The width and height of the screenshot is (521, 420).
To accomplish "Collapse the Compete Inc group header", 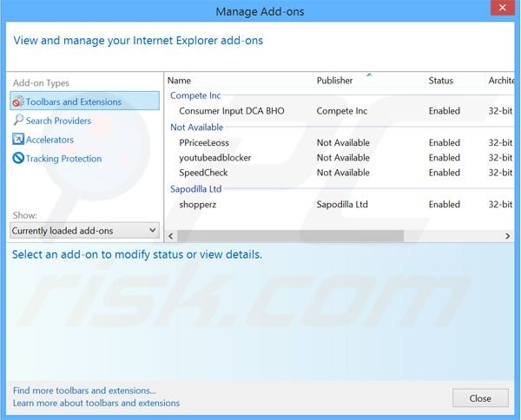I will [x=195, y=95].
